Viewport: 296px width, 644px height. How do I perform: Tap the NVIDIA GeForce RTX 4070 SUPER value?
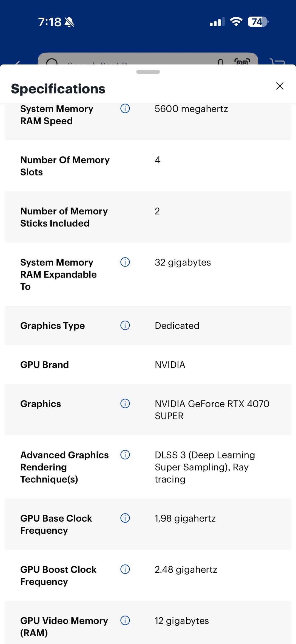pyautogui.click(x=212, y=410)
